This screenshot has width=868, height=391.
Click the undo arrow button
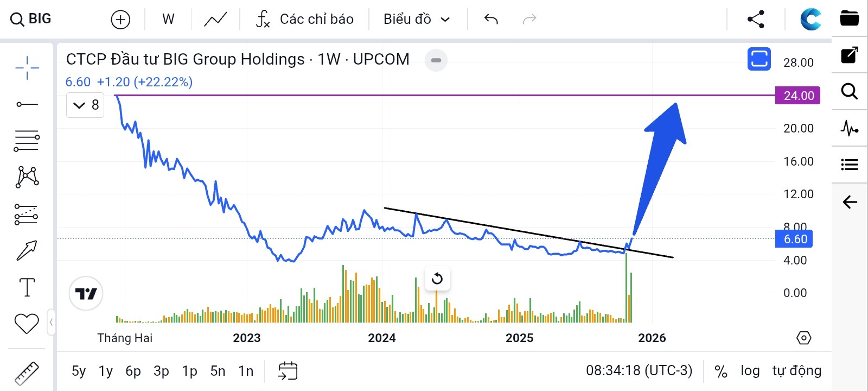pyautogui.click(x=491, y=20)
